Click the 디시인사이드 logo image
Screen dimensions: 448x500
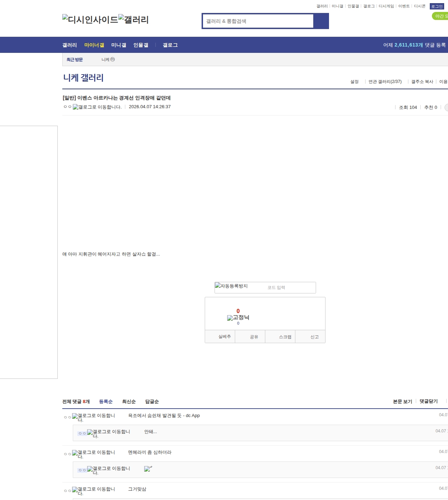(90, 19)
